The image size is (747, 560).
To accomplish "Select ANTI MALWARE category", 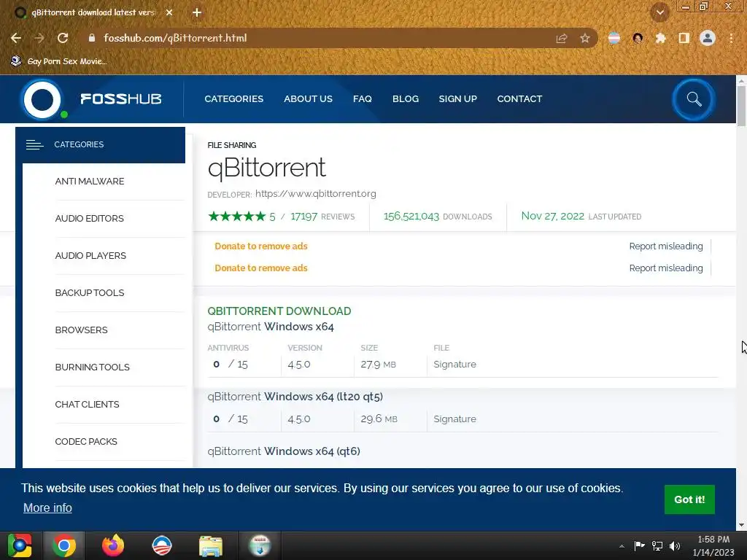I will (90, 182).
